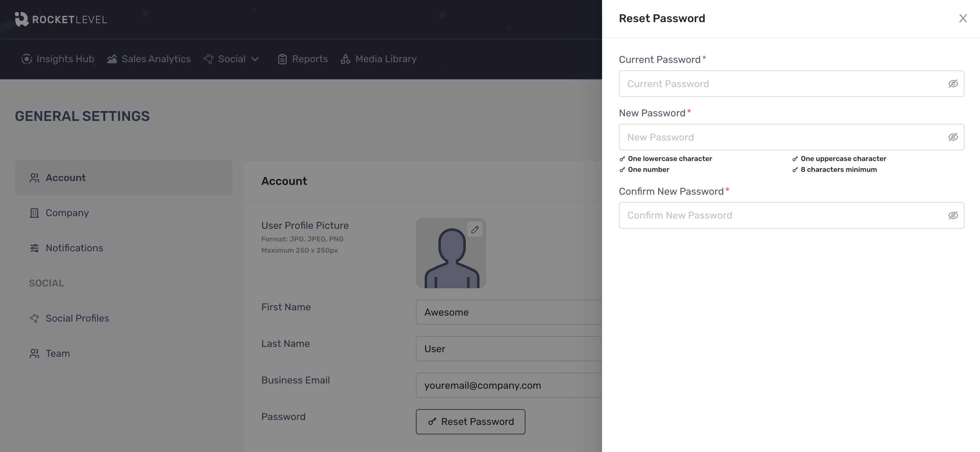
Task: Click the key icon beside '8 characters minimum'
Action: click(795, 170)
